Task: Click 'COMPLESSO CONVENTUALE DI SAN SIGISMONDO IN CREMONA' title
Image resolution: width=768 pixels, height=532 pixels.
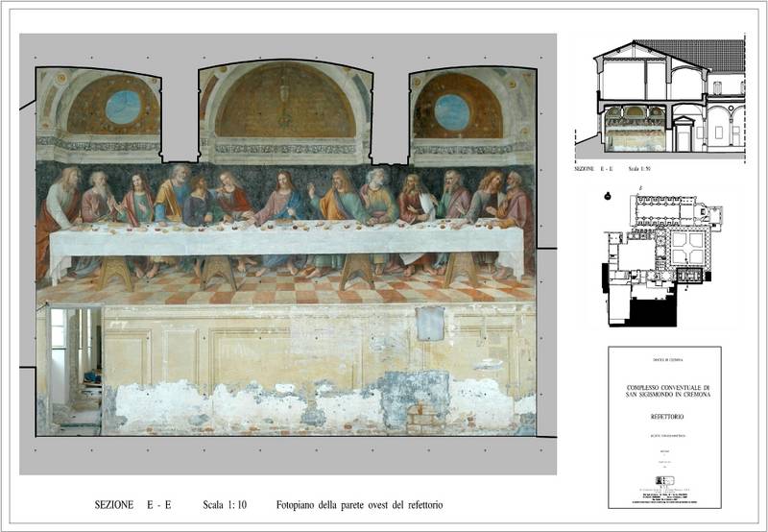Action: 668,391
